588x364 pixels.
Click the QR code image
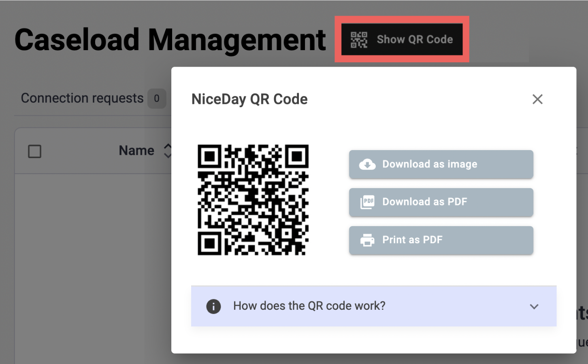click(253, 200)
